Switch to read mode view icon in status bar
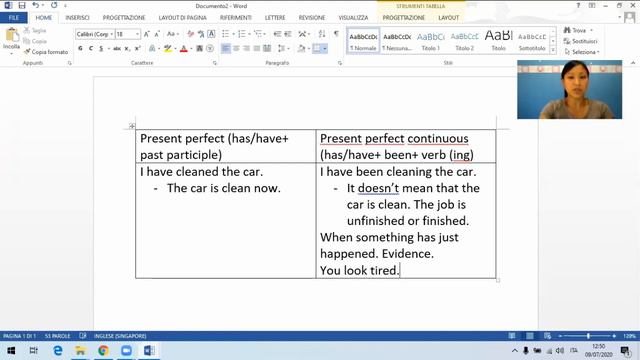Image resolution: width=640 pixels, height=360 pixels. coord(512,336)
